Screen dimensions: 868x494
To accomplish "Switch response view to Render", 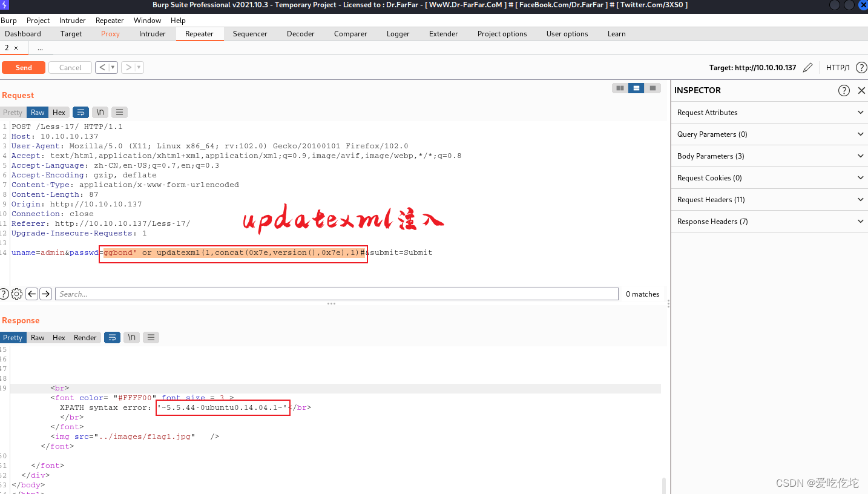I will (85, 337).
